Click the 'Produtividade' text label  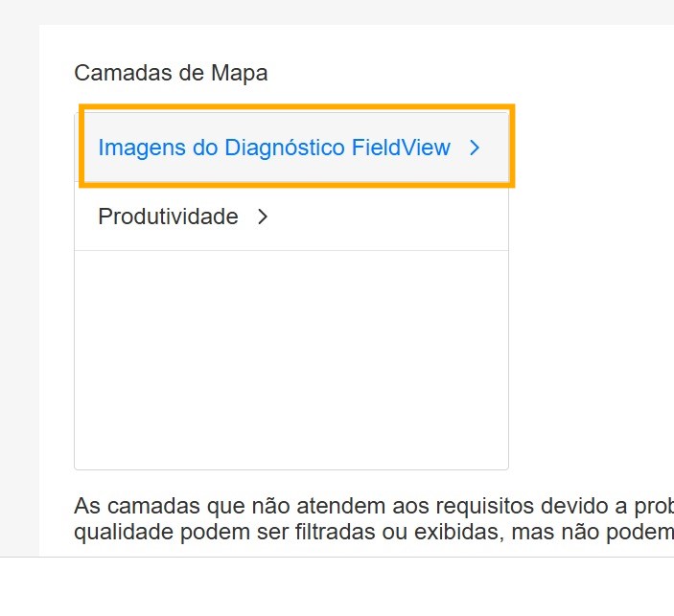(x=168, y=217)
